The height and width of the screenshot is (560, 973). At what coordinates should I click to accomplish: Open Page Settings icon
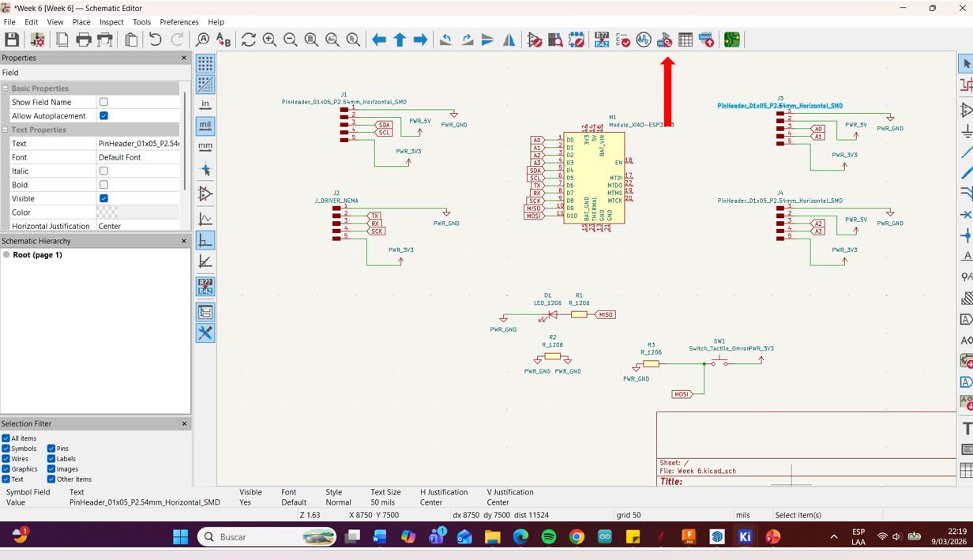tap(62, 39)
